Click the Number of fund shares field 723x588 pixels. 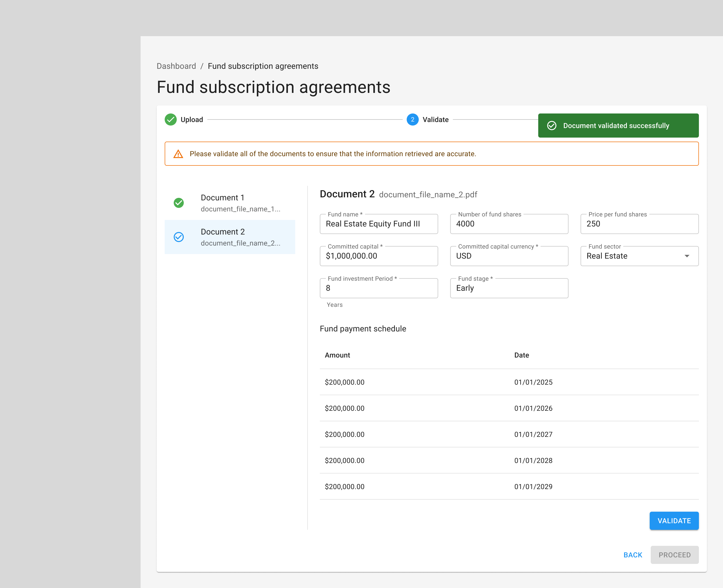pos(509,224)
